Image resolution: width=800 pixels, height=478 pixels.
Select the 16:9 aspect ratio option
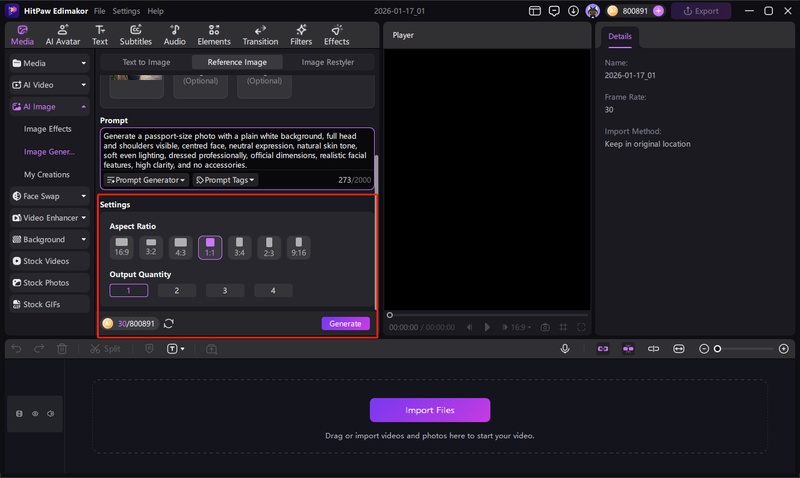[x=122, y=245]
